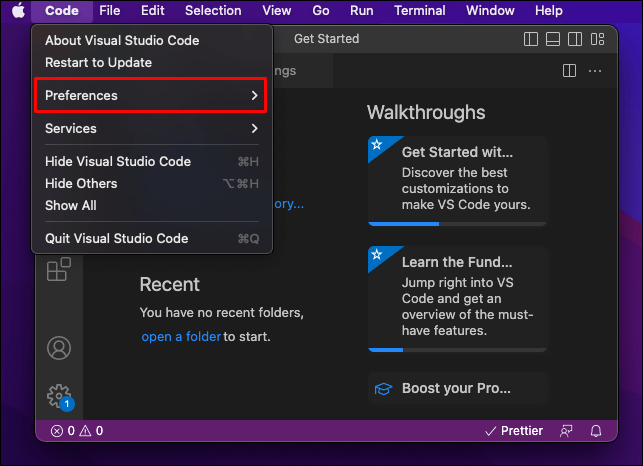Toggle the secondary side bar visibility
Screen dimensions: 643x466
(574, 39)
